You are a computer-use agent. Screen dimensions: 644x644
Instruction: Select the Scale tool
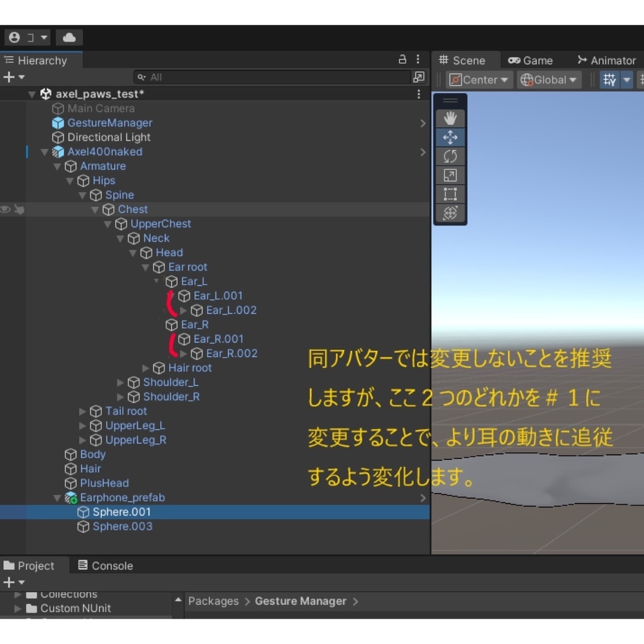click(450, 175)
